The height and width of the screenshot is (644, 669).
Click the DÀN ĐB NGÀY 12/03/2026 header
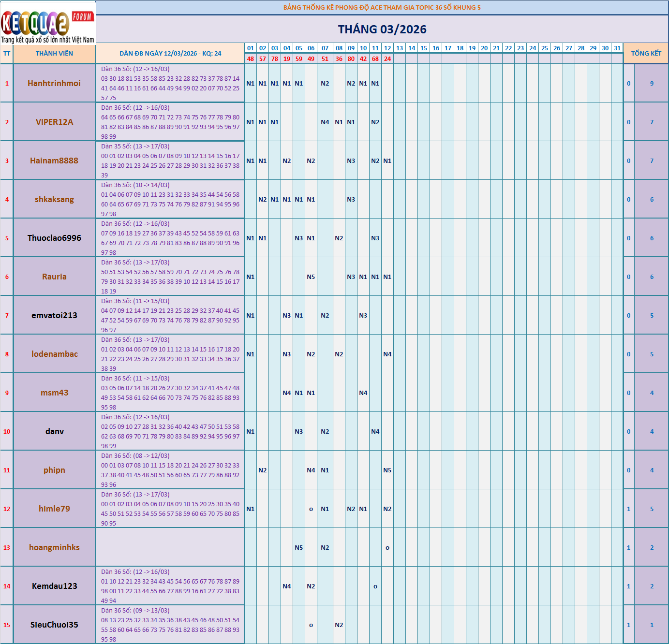(x=171, y=53)
